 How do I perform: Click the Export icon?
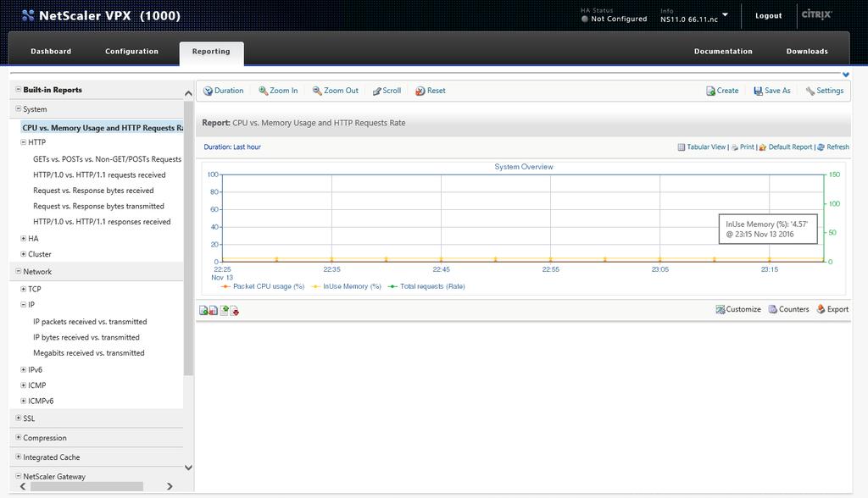[821, 309]
